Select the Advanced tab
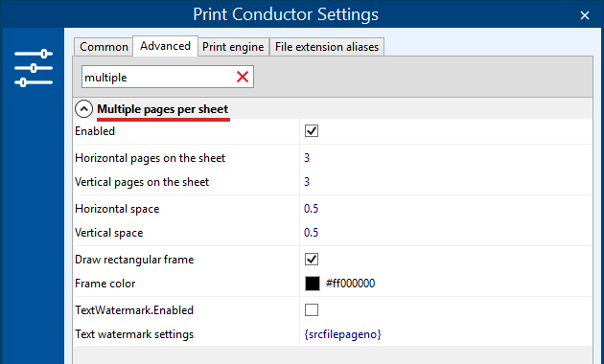 (x=165, y=46)
